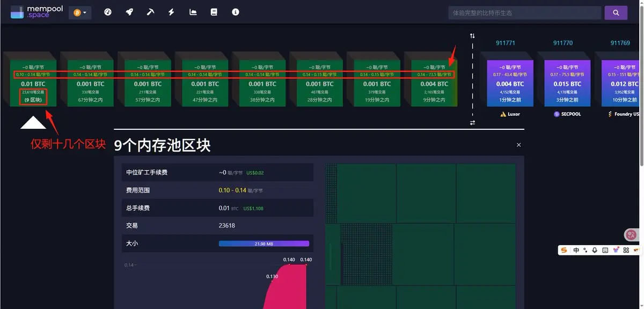This screenshot has height=309, width=644.
Task: Open the Lightning network bolt icon
Action: click(171, 12)
